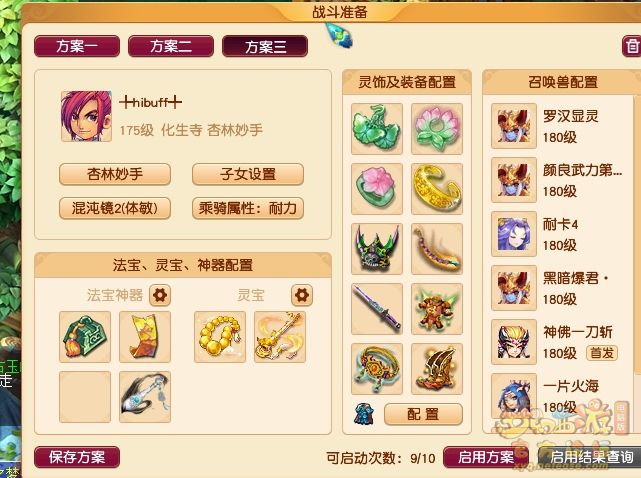641x478 pixels.
Task: Click the empty treasure slot
Action: [85, 397]
